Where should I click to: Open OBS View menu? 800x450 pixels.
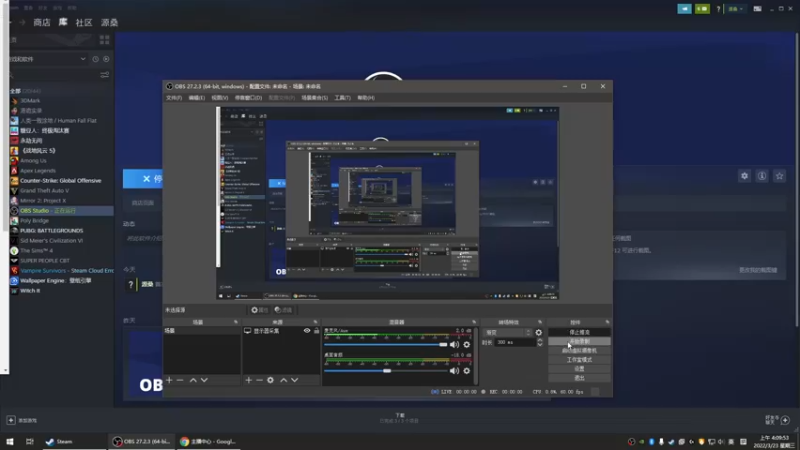click(219, 97)
